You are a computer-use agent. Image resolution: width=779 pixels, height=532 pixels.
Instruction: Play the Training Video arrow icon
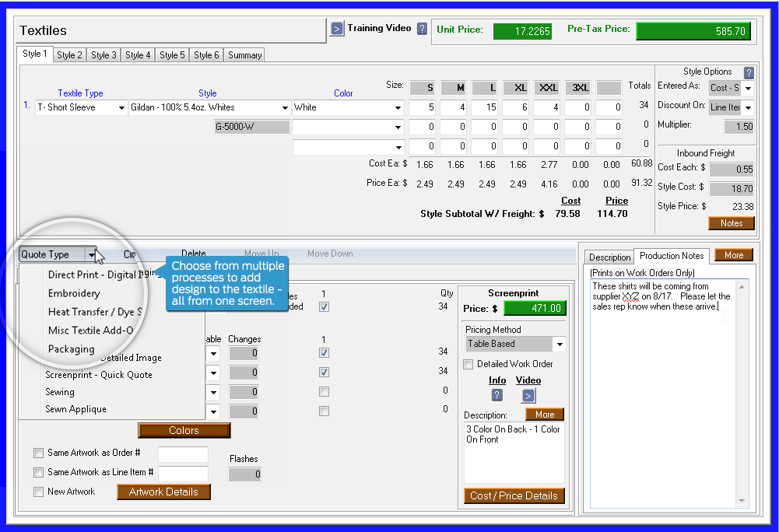coord(337,29)
